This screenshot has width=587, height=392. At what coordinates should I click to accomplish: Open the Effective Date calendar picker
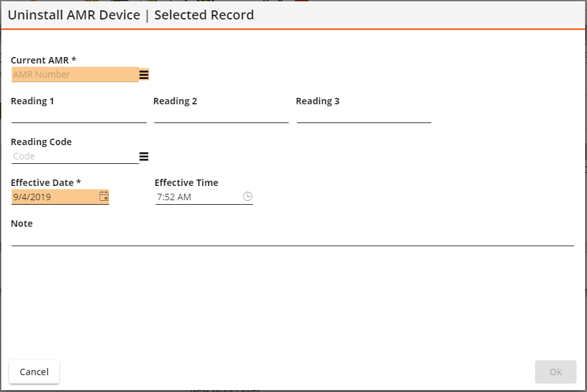(x=104, y=196)
